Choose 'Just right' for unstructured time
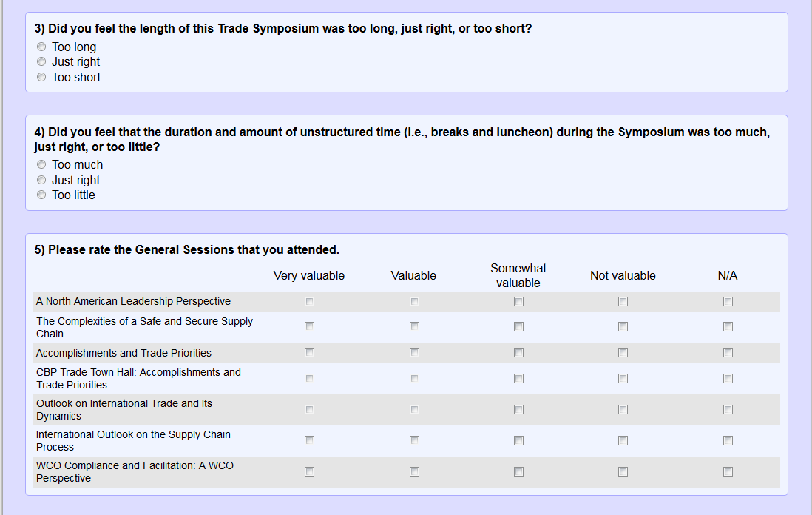 pyautogui.click(x=42, y=181)
